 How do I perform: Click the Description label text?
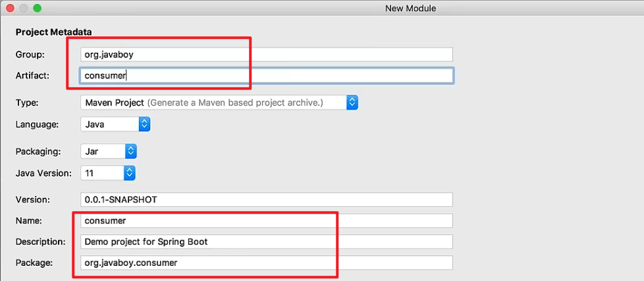41,241
